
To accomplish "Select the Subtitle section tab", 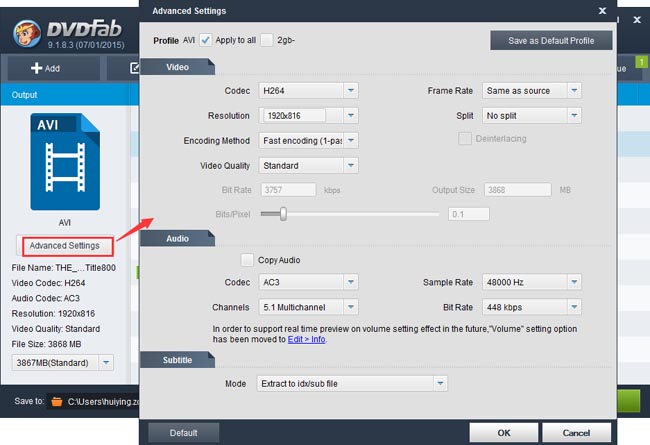I will pyautogui.click(x=177, y=360).
